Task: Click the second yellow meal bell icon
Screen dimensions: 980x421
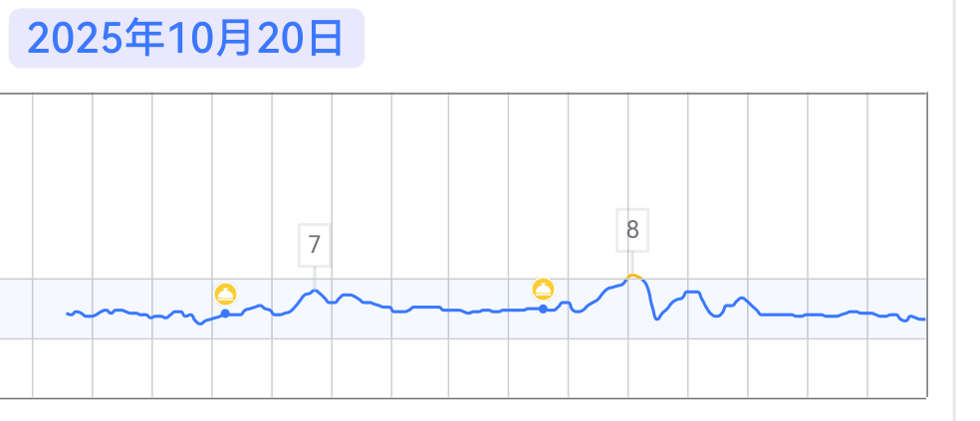Action: click(x=543, y=290)
